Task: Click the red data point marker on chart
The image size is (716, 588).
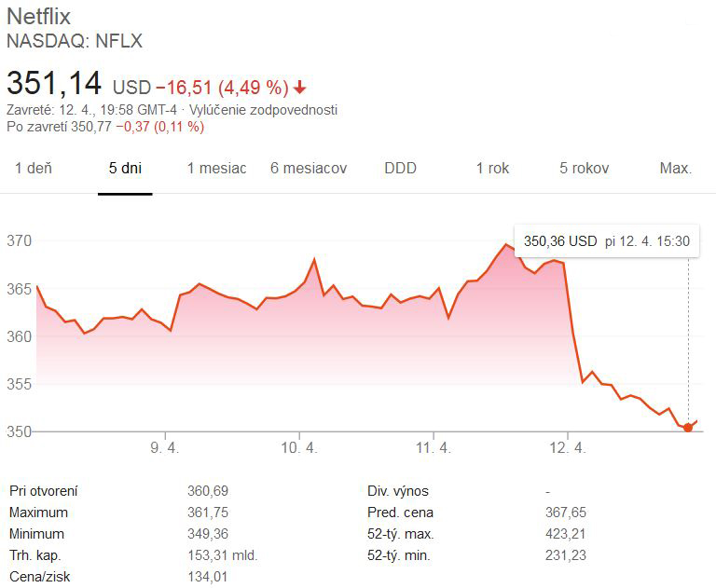Action: [x=688, y=428]
